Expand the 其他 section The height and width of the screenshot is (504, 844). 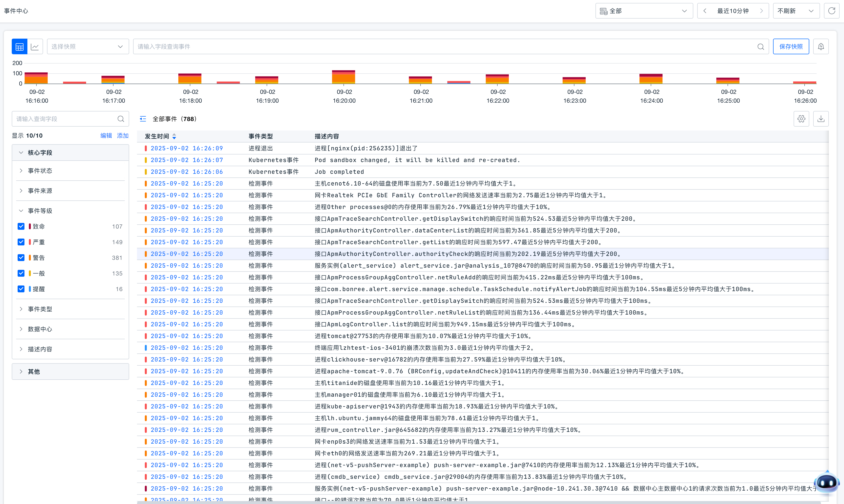click(34, 372)
